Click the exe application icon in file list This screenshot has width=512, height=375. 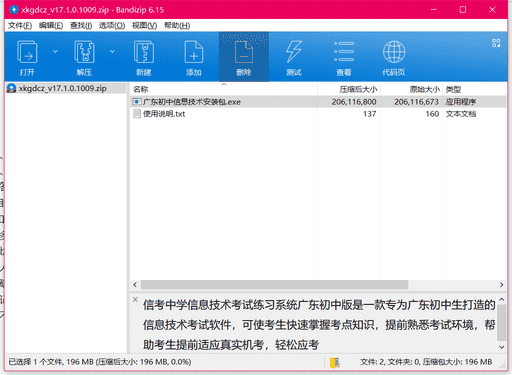point(137,102)
